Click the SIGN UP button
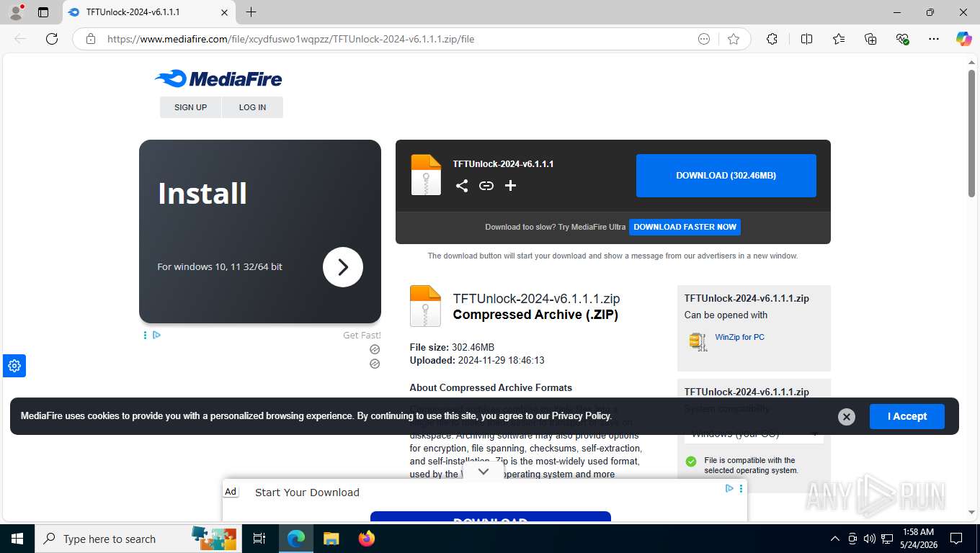 (x=190, y=107)
